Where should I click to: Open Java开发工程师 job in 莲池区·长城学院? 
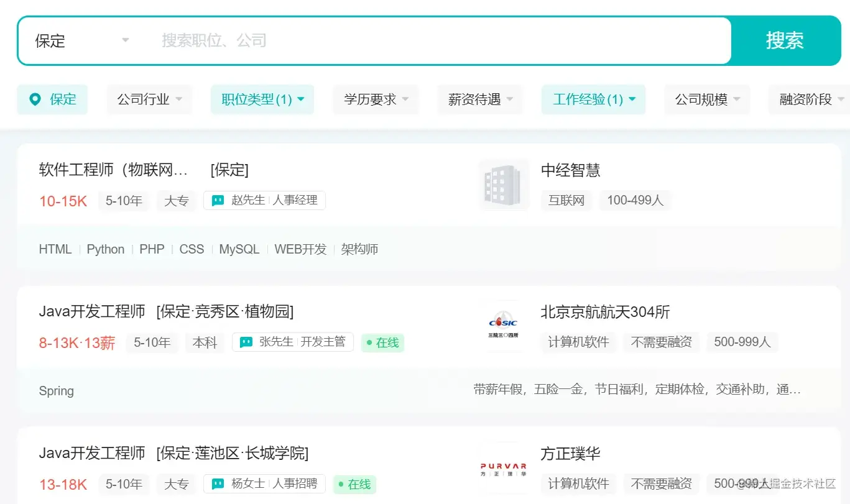[x=91, y=454]
